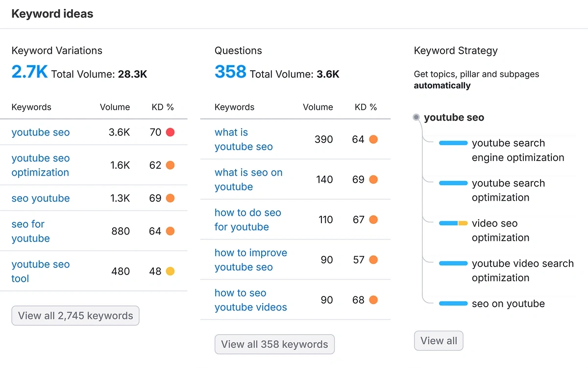This screenshot has width=588, height=368.
Task: Click the 880 volume value
Action: coord(121,231)
